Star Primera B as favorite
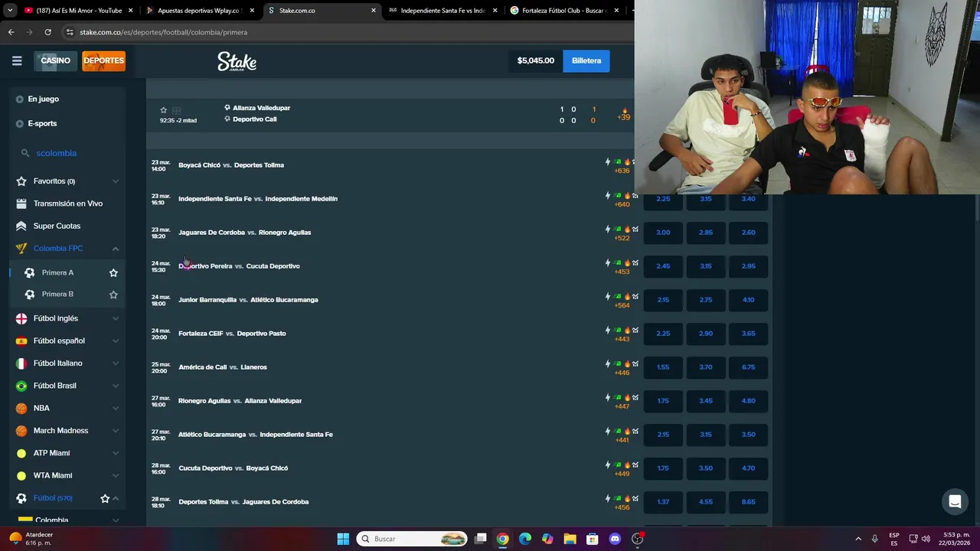The image size is (980, 551). pos(113,294)
